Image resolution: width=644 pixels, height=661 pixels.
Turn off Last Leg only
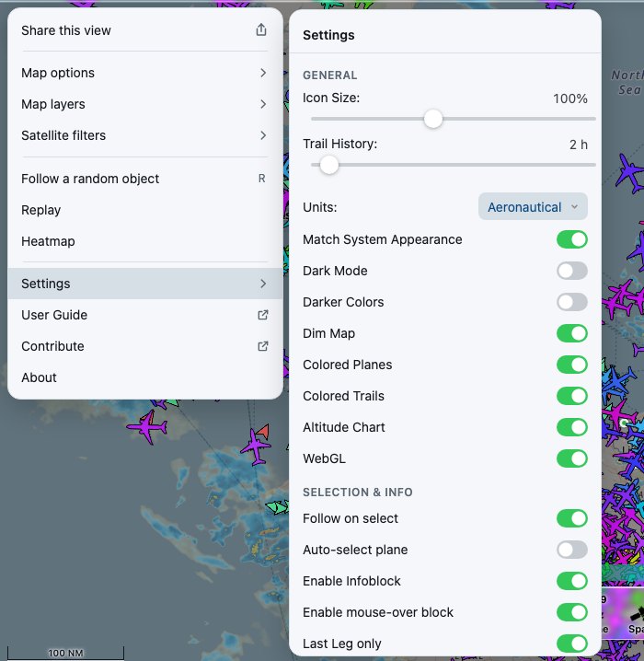571,644
